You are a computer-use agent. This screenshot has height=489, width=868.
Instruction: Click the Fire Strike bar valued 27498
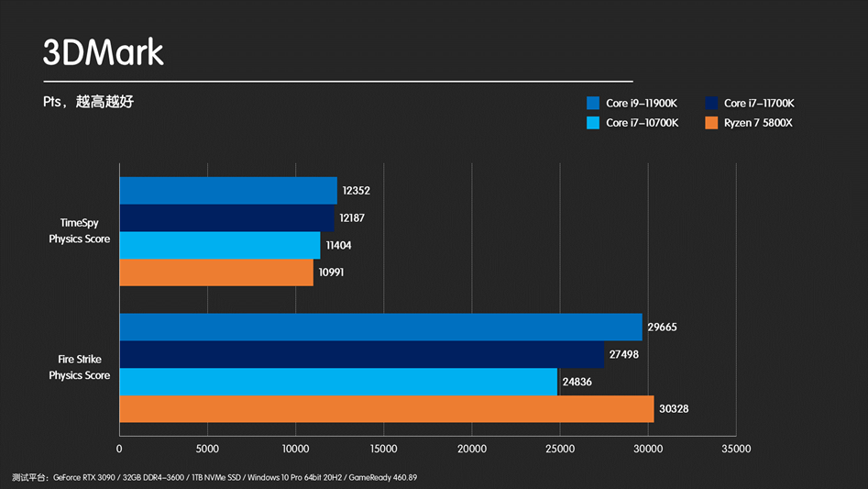point(362,354)
